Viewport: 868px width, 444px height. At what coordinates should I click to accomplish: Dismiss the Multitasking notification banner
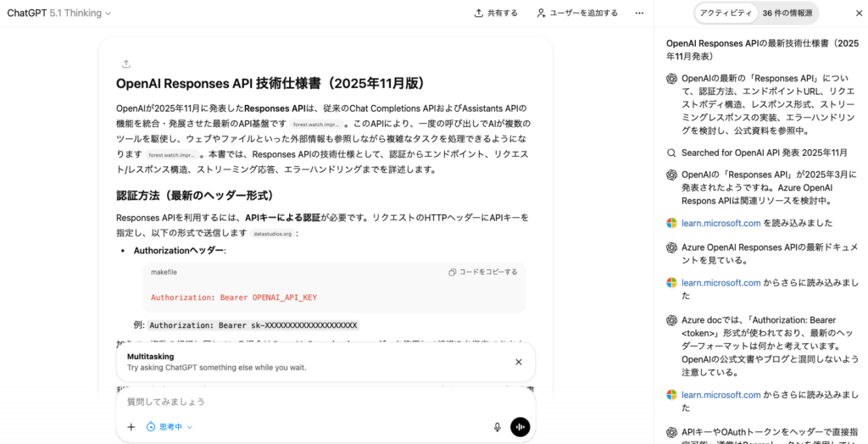tap(519, 362)
